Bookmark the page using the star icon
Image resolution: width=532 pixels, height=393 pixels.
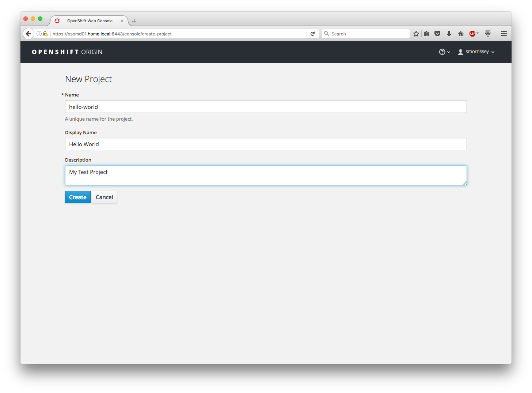point(416,33)
